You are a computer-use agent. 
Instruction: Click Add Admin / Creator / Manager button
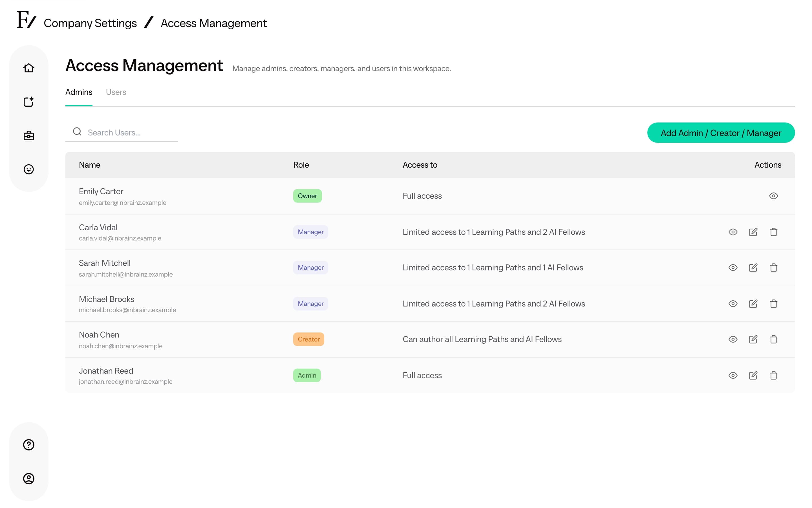(721, 133)
